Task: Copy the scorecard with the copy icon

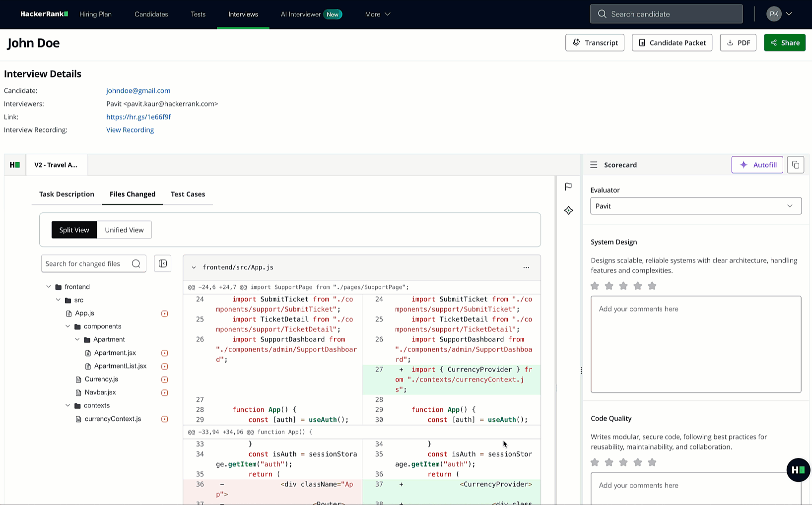Action: click(796, 165)
